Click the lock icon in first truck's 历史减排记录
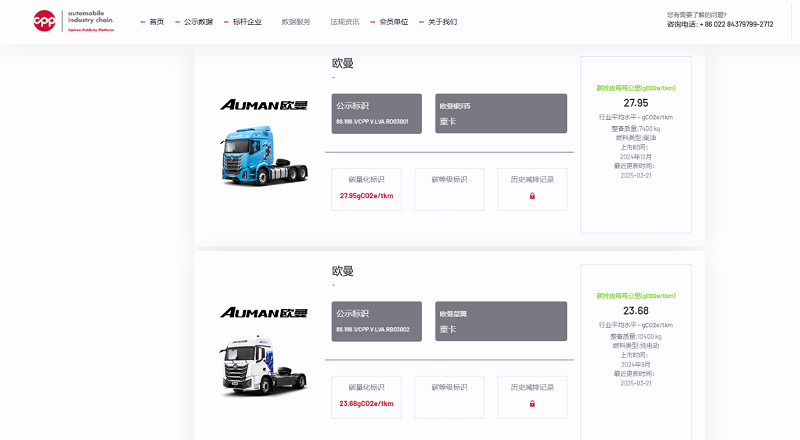This screenshot has height=440, width=800. (532, 196)
